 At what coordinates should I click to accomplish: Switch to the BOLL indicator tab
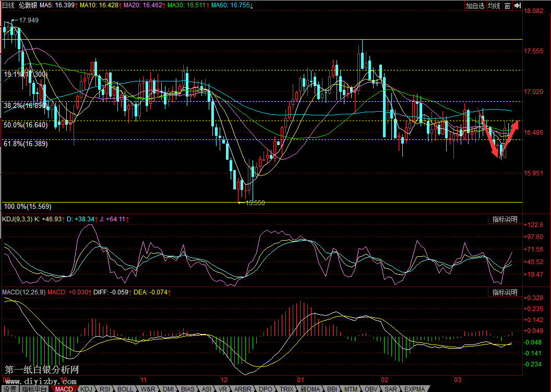coord(125,389)
